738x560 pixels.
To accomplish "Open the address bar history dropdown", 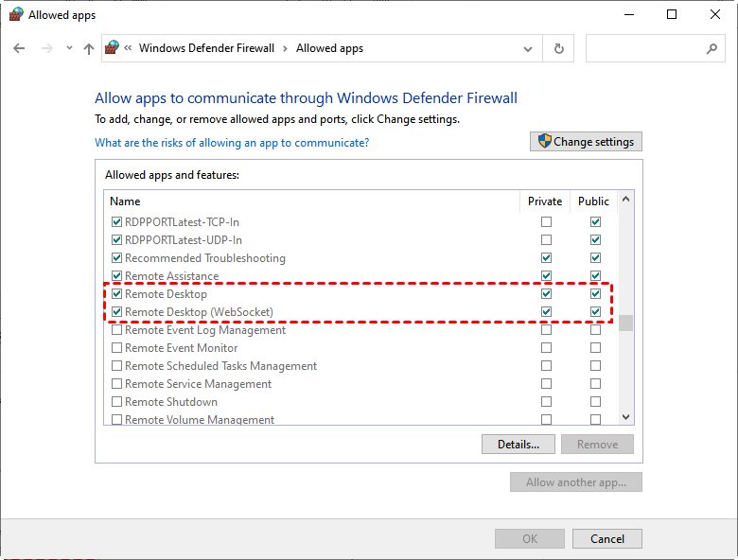I will coord(528,48).
